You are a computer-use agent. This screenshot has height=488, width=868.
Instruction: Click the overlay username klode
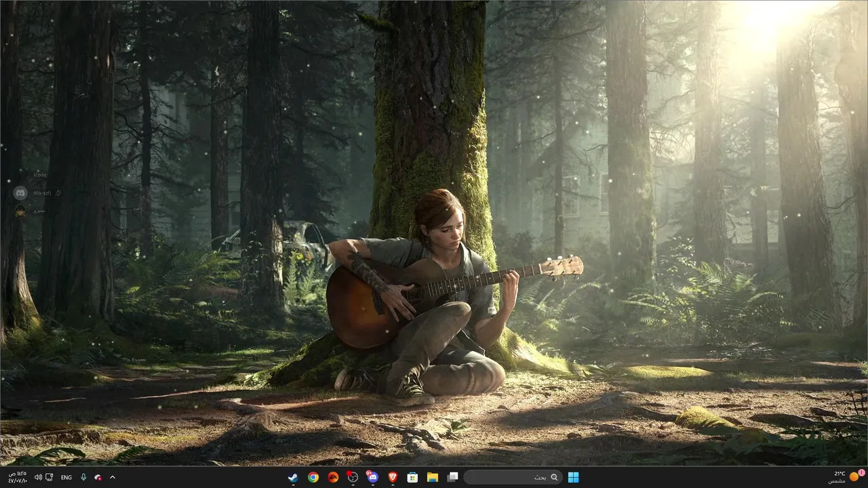pos(40,175)
